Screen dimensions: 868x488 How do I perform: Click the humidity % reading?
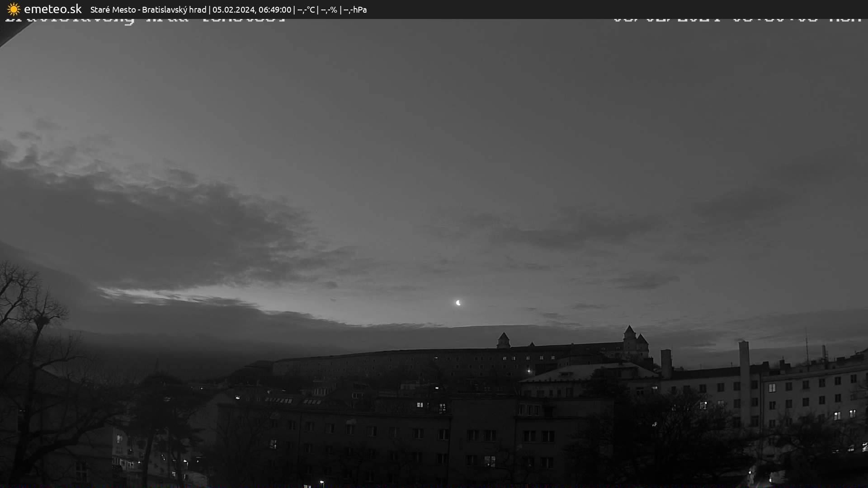point(329,9)
